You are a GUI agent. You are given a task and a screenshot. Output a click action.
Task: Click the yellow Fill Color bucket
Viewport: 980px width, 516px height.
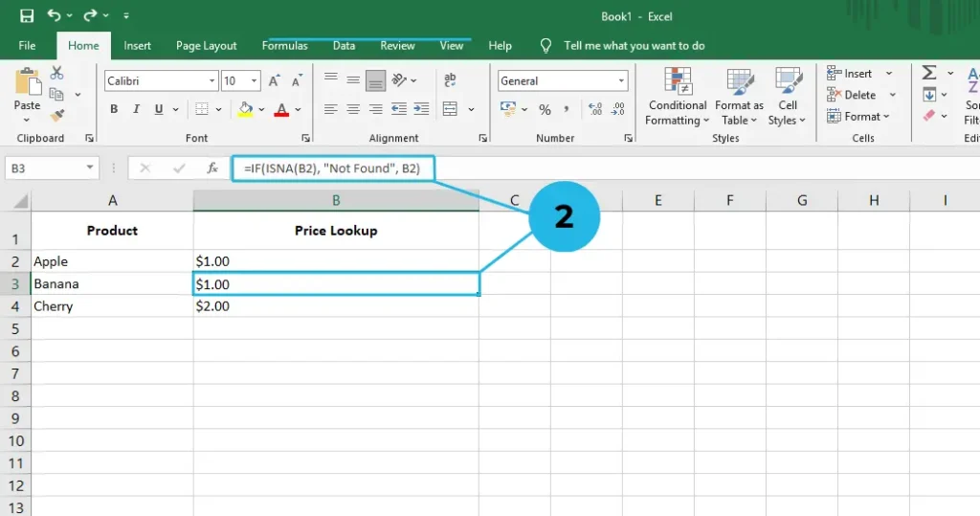point(246,109)
